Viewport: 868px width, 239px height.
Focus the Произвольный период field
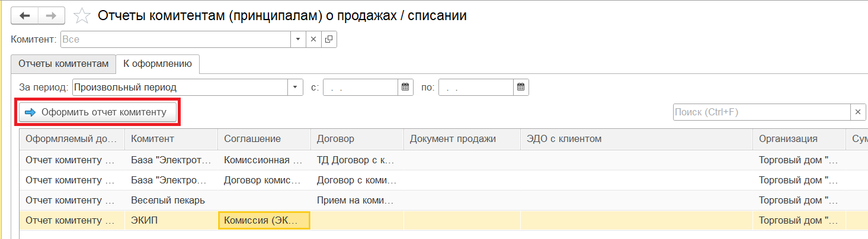pos(180,87)
